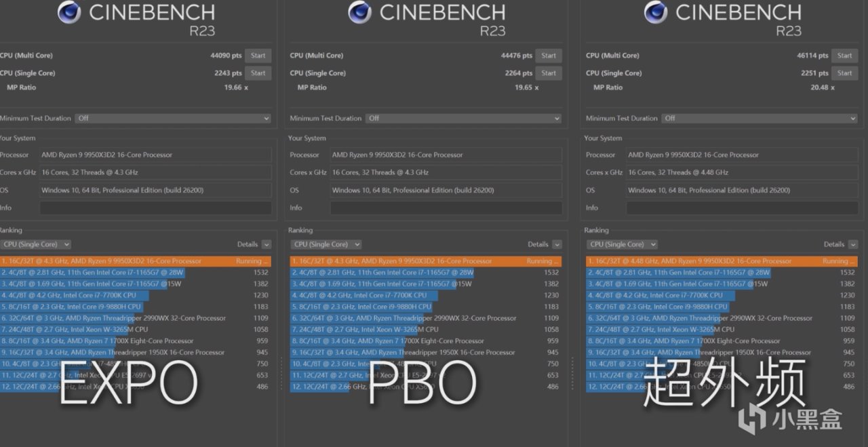
Task: Start Single Core test in PBO window
Action: pyautogui.click(x=549, y=73)
